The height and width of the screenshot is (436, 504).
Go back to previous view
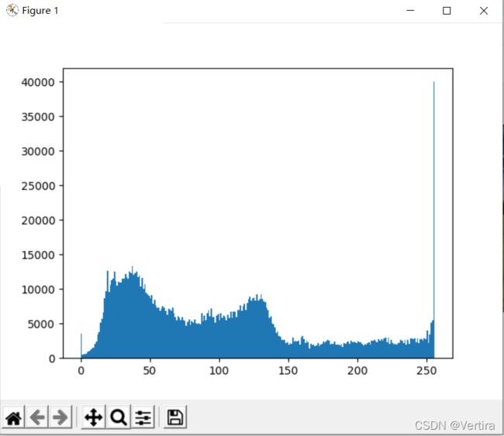coord(37,417)
